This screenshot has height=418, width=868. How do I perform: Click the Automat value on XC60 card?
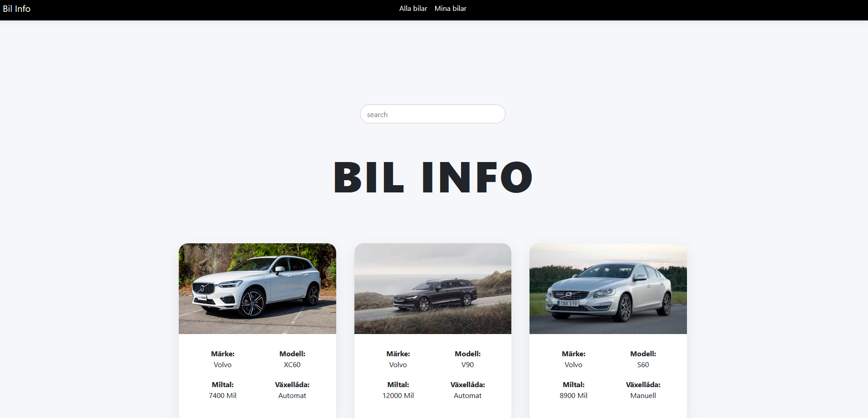coord(292,396)
